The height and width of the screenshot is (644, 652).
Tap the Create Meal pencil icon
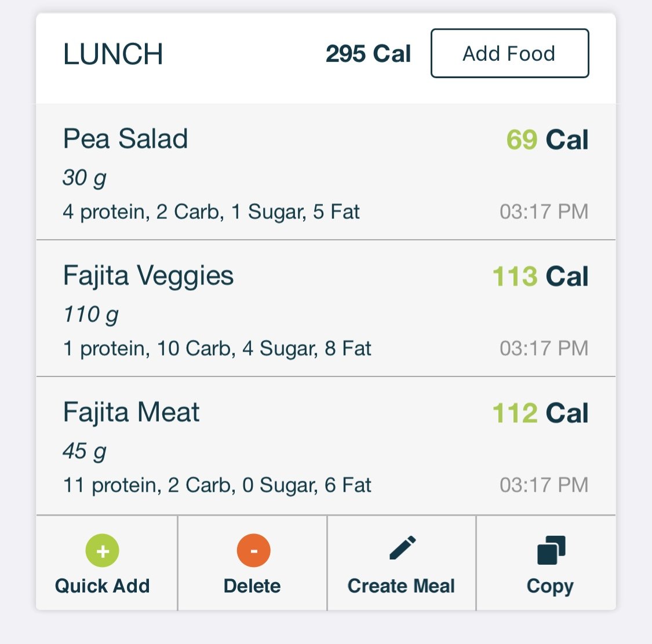pyautogui.click(x=403, y=548)
